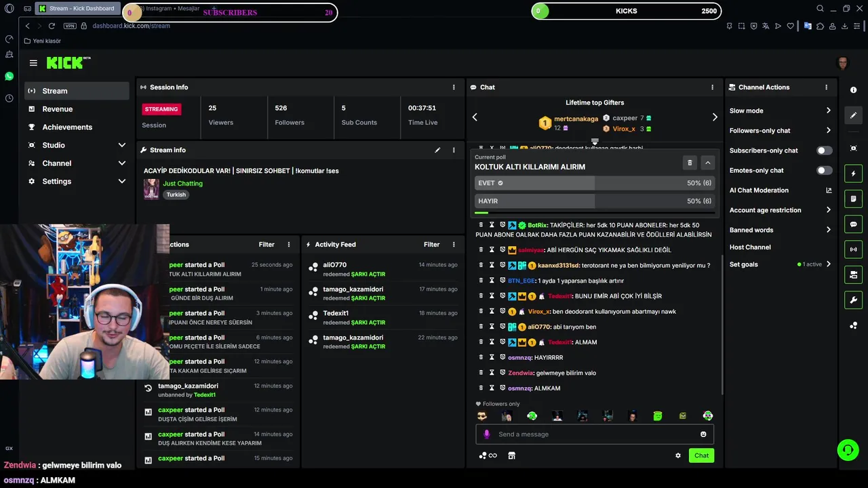Open Account age restriction settings
Image resolution: width=868 pixels, height=488 pixels.
point(781,210)
